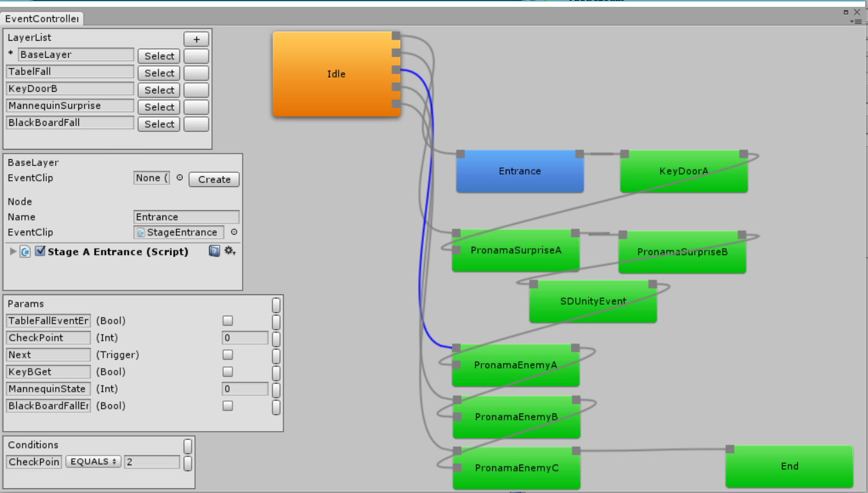868x493 pixels.
Task: Click the narrow button on CheckPoint condition row
Action: 188,463
